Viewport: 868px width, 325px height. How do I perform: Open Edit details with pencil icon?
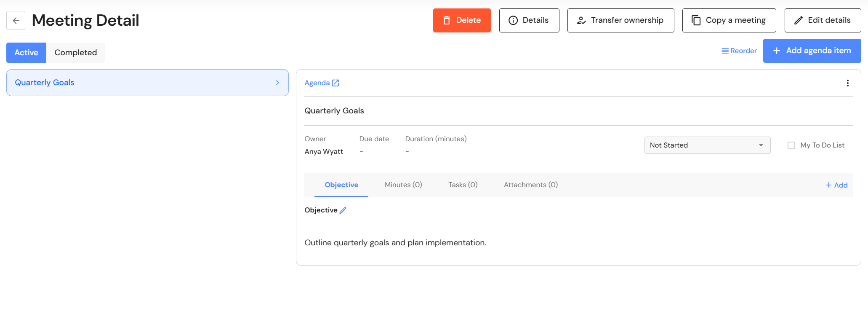(x=822, y=20)
